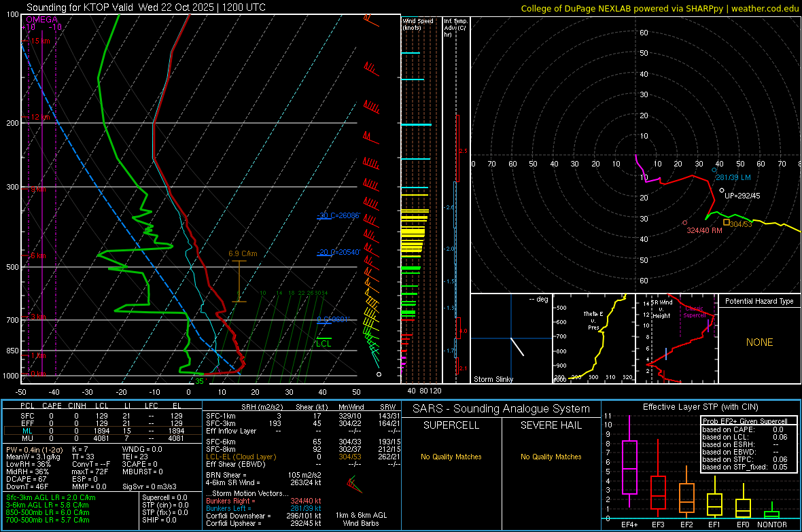Click the '12 km' height marker
This screenshot has width=802, height=532.
click(40, 117)
